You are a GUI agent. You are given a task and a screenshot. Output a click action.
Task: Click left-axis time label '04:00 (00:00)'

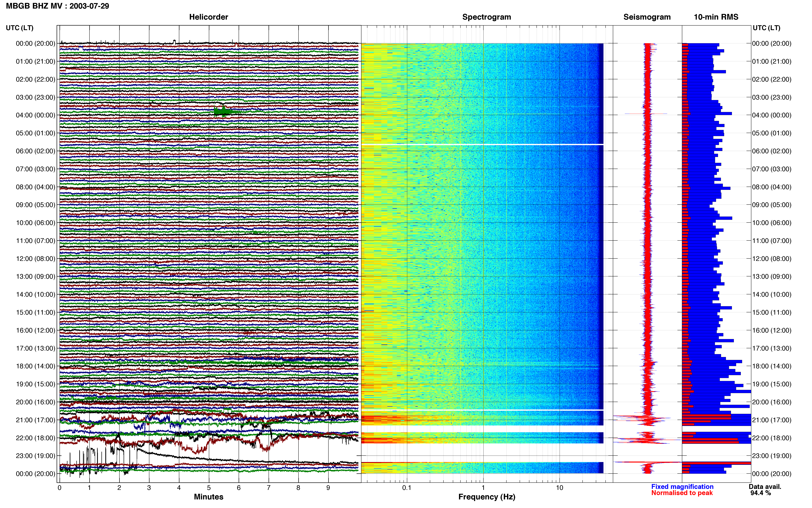pyautogui.click(x=36, y=115)
